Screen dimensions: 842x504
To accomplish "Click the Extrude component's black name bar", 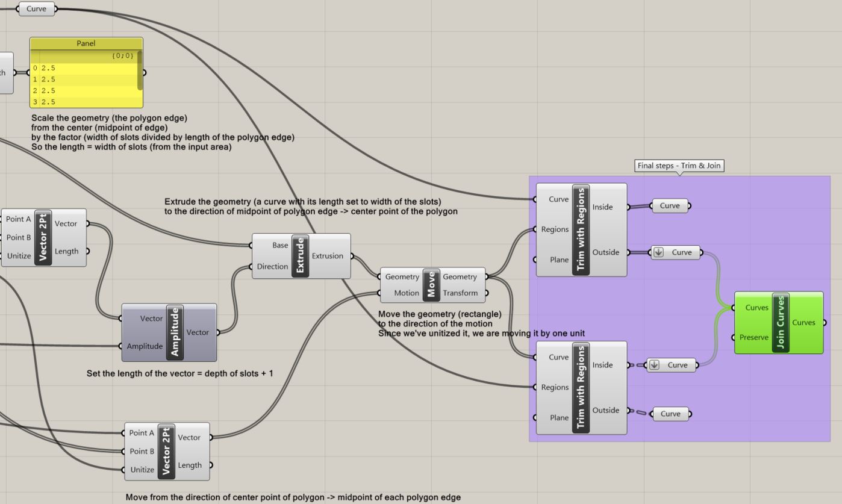I will click(300, 256).
